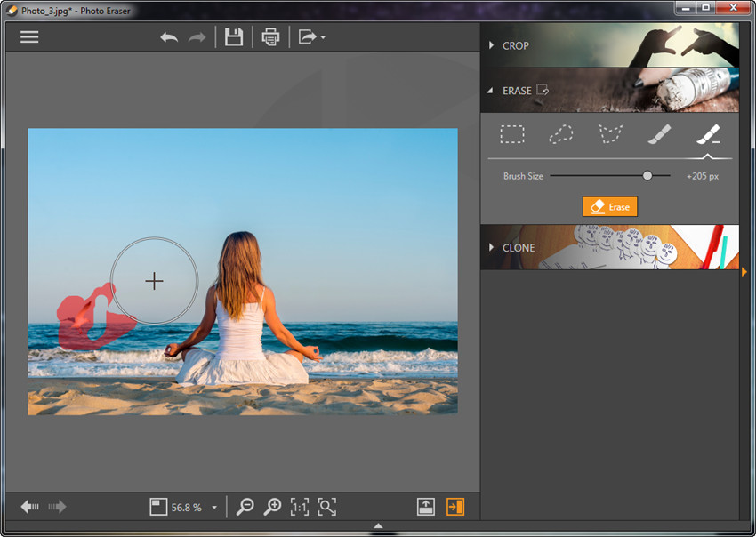Click the CLONE banner image
This screenshot has width=756, height=537.
[609, 247]
